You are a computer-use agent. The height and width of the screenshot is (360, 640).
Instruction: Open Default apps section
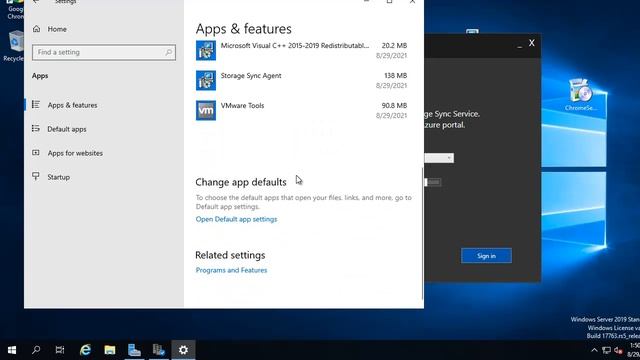pyautogui.click(x=67, y=129)
